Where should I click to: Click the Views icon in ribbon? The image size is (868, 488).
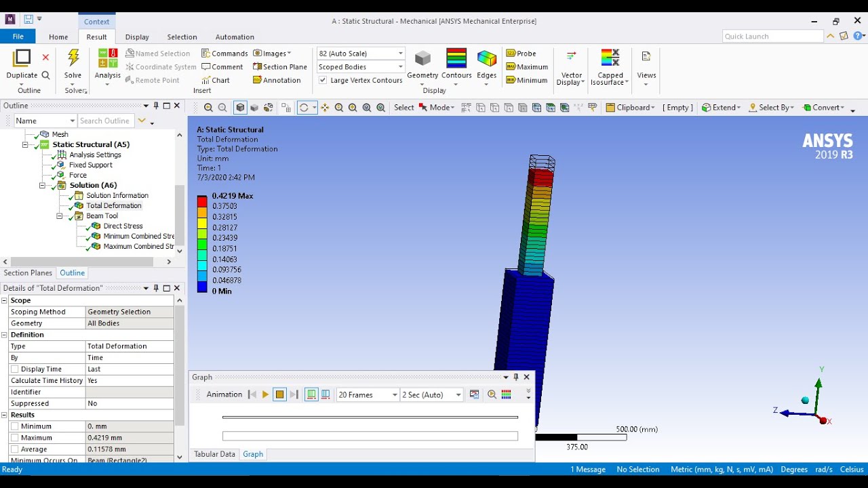(646, 57)
